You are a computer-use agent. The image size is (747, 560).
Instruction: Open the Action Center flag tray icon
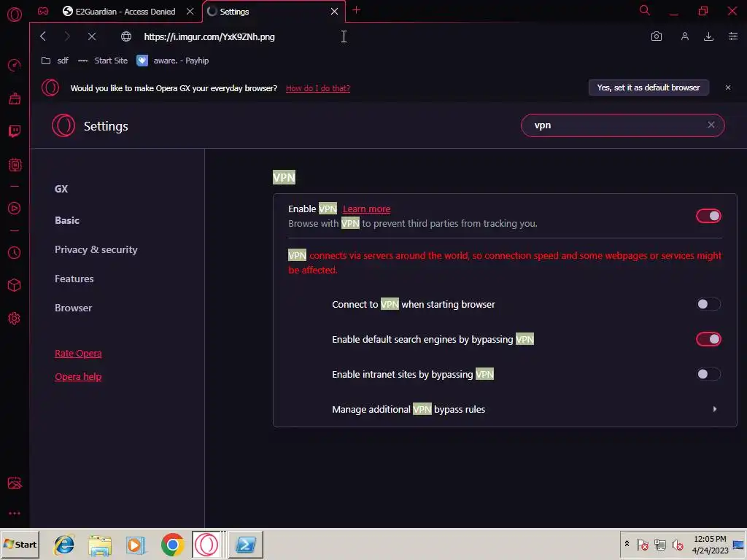[x=642, y=544]
